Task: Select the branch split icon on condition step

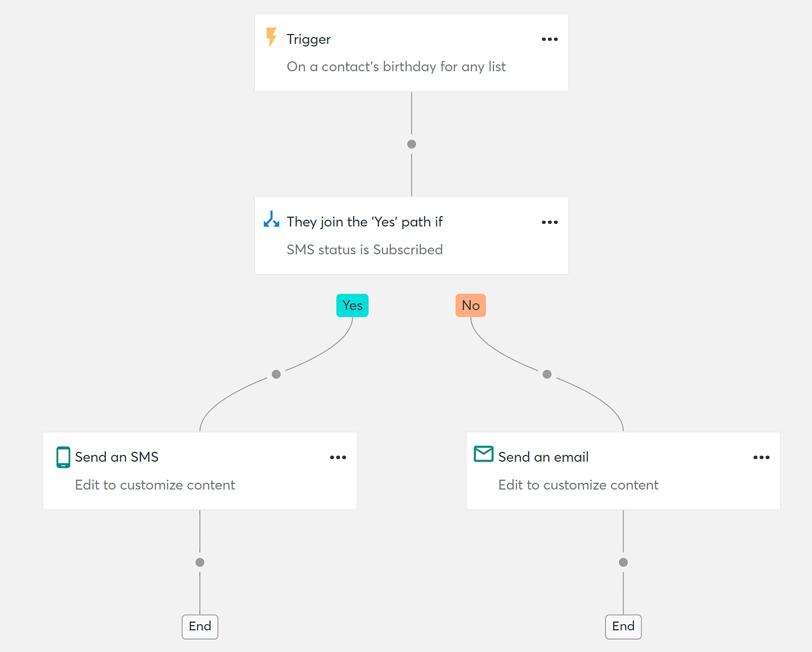Action: (271, 221)
